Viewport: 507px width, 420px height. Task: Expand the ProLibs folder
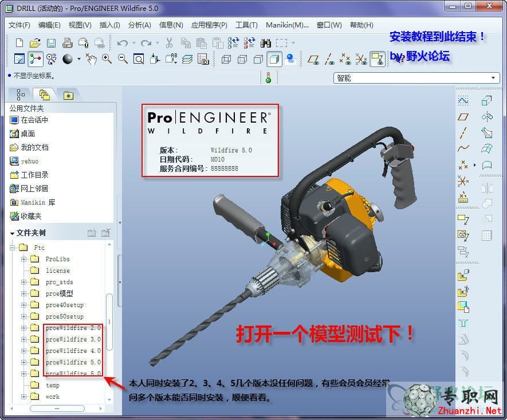click(x=23, y=259)
